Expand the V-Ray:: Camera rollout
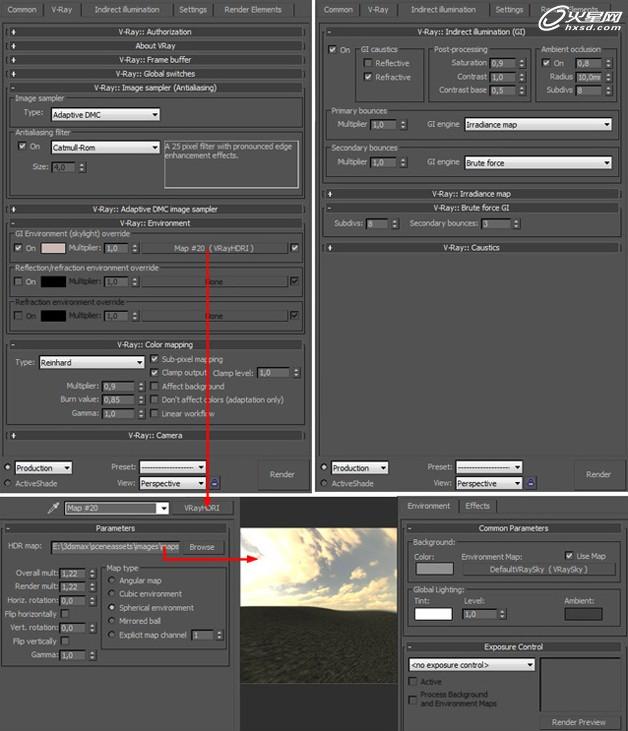The image size is (628, 731). pyautogui.click(x=155, y=435)
